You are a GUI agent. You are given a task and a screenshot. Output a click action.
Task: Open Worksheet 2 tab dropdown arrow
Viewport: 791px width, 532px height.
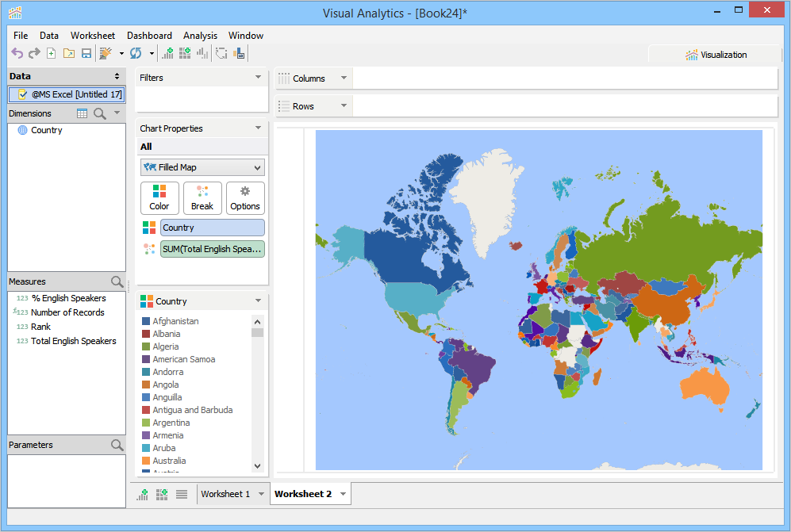click(x=343, y=494)
